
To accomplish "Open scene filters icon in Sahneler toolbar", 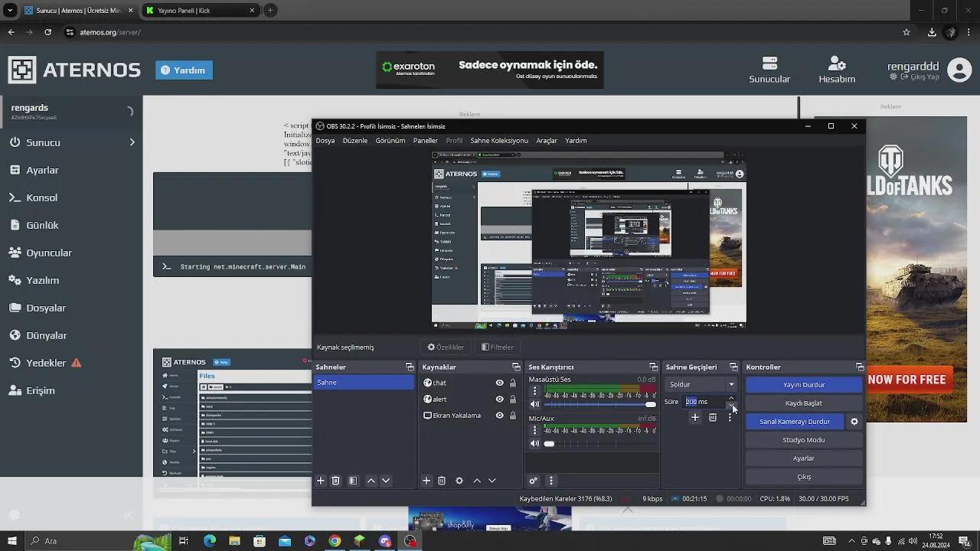I will point(353,481).
